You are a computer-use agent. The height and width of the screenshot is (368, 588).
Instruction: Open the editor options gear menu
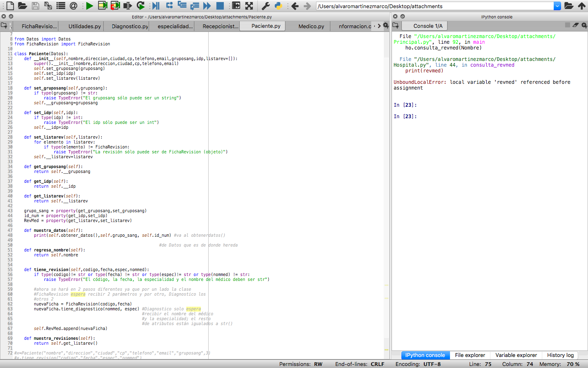click(x=386, y=25)
